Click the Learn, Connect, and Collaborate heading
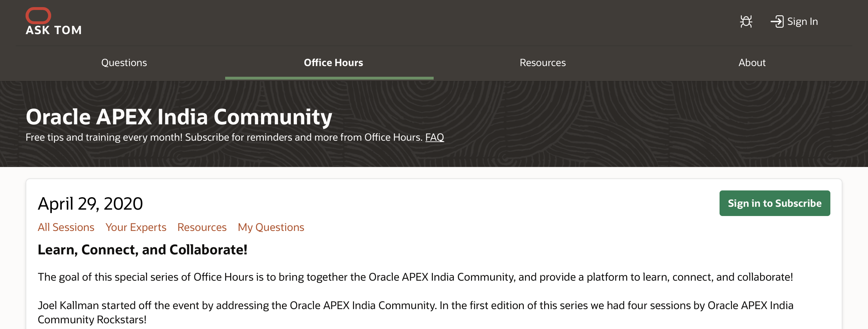 pos(142,250)
